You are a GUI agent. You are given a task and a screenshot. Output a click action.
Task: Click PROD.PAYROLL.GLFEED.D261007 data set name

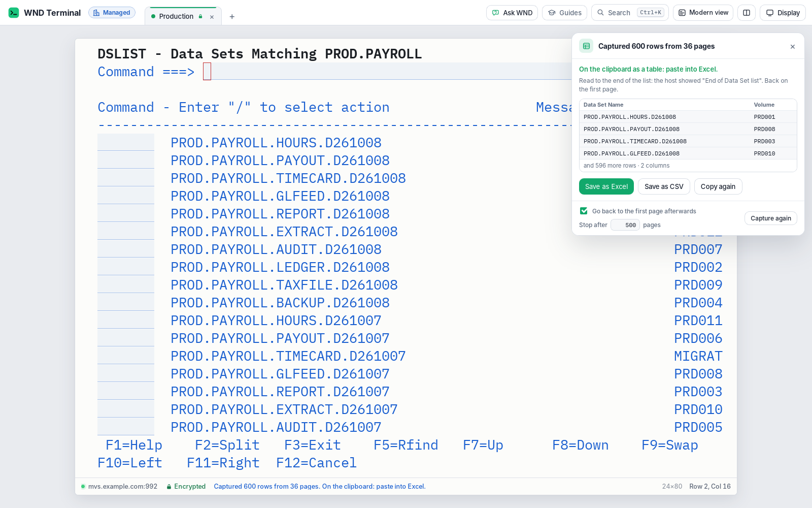280,374
